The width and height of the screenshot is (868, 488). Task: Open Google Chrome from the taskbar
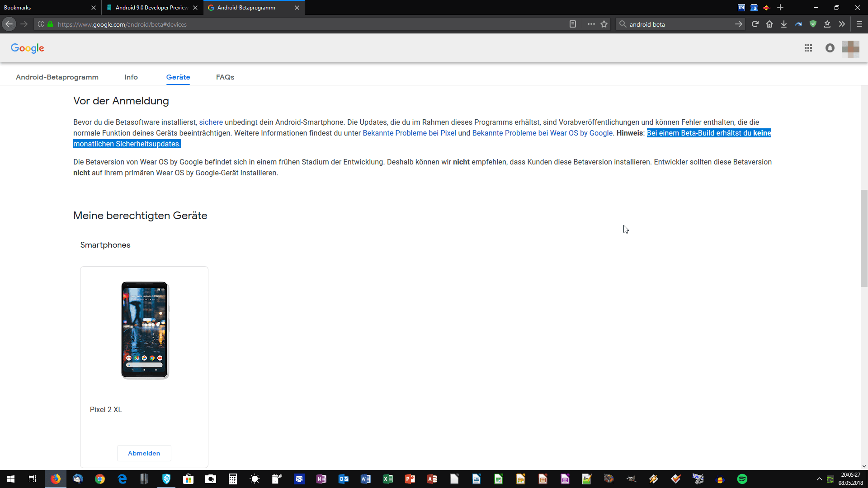click(100, 479)
